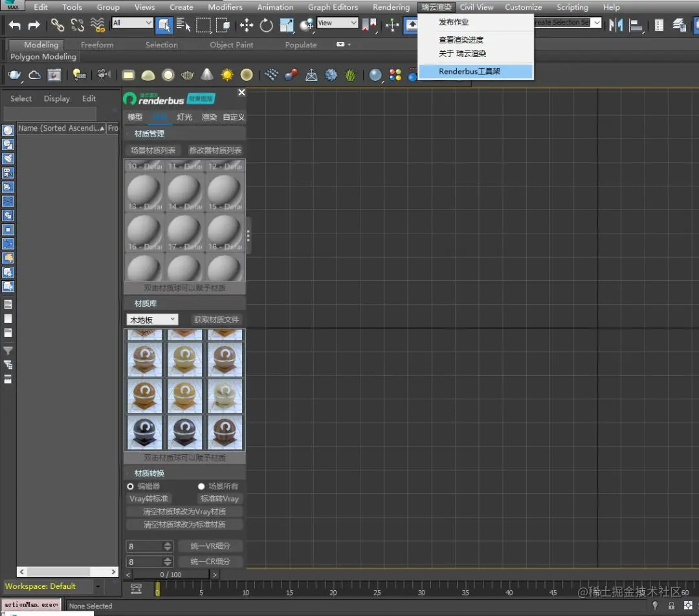Click the yellow light bulb icon
Image resolution: width=699 pixels, height=616 pixels.
point(79,75)
